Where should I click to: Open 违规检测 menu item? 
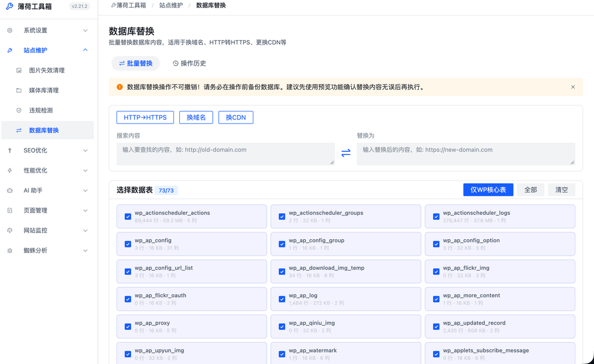pos(48,111)
